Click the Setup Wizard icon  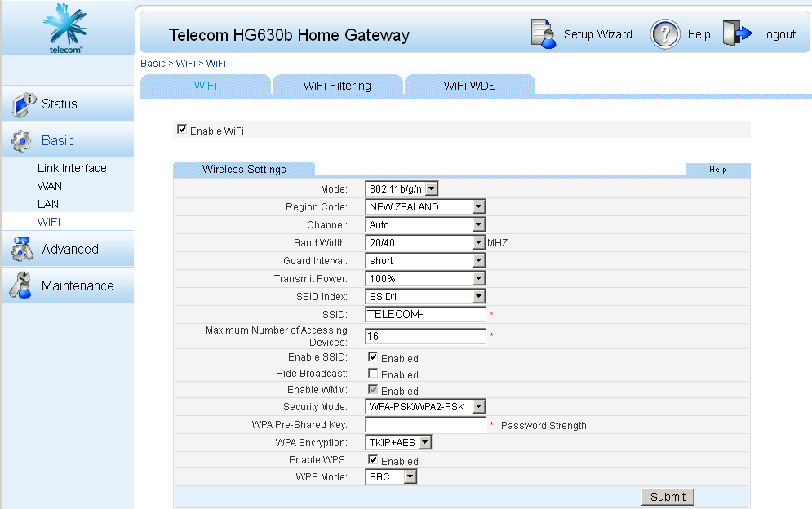(544, 33)
